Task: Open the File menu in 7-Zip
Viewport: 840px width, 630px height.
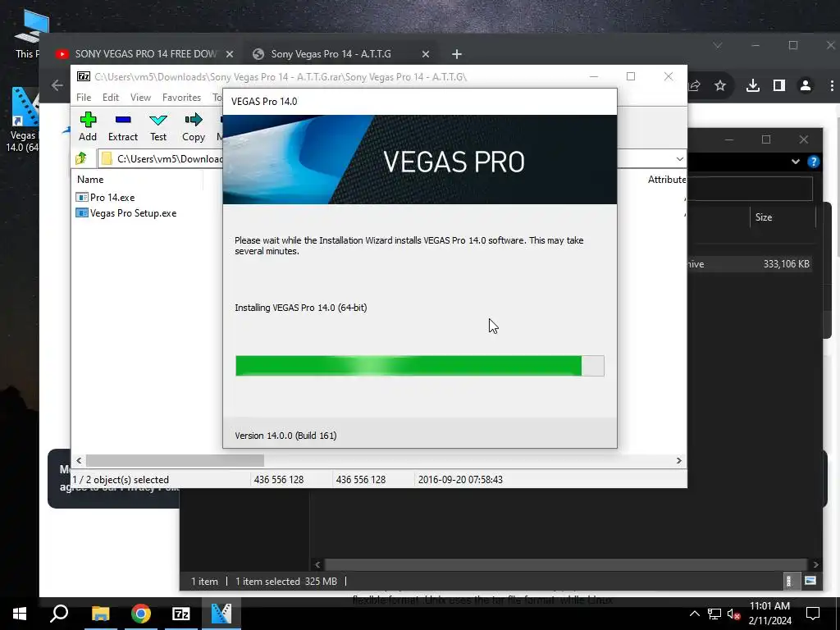Action: [x=84, y=98]
